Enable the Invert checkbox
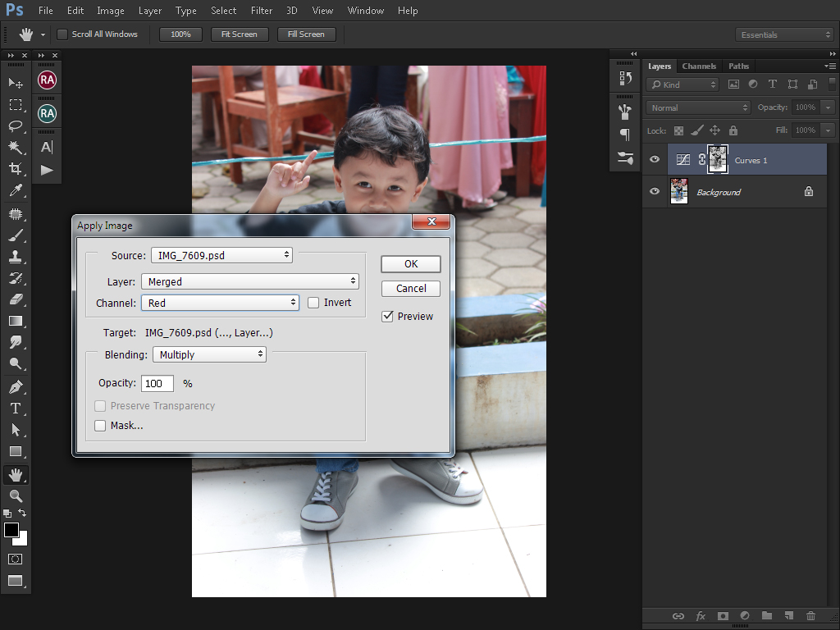 tap(313, 303)
